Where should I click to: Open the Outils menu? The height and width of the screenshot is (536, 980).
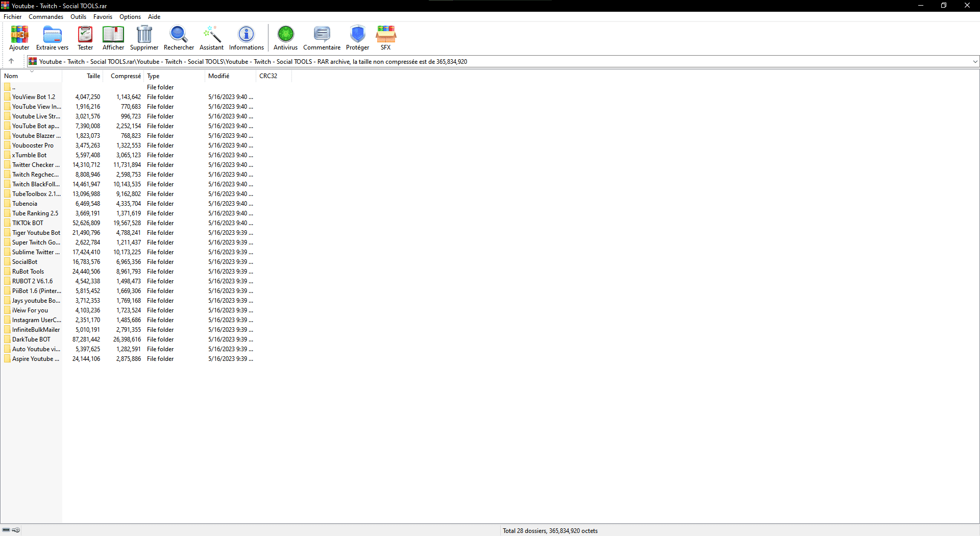click(x=78, y=17)
